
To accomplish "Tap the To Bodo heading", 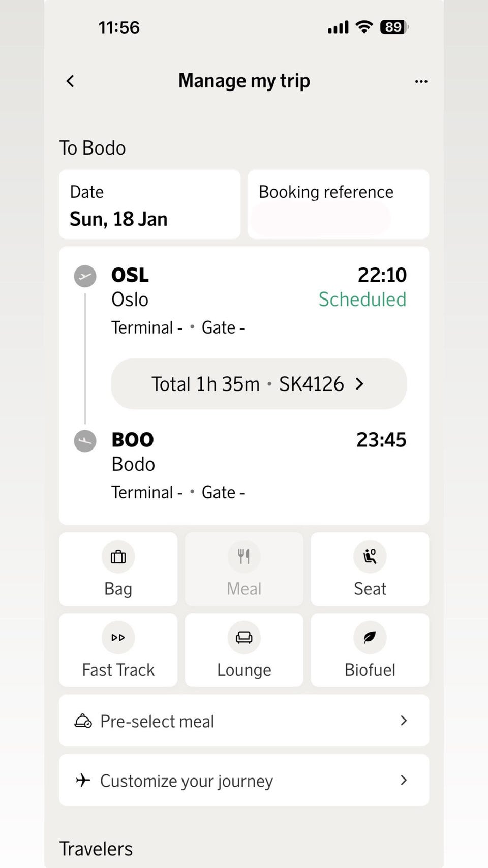I will pyautogui.click(x=93, y=148).
